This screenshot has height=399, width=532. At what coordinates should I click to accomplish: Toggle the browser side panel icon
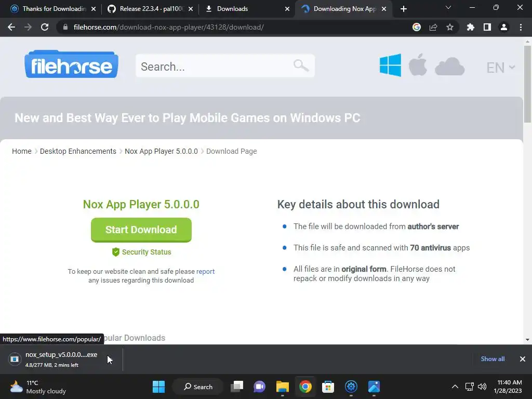coord(487,27)
